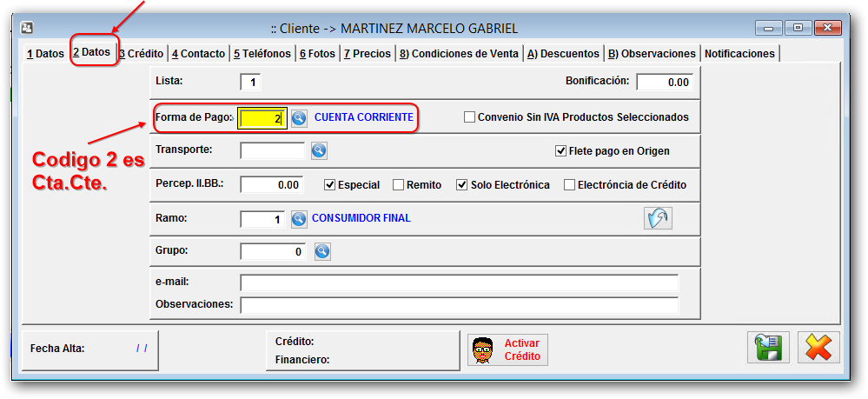Check the Remito checkbox
The width and height of the screenshot is (868, 399).
coord(399,184)
